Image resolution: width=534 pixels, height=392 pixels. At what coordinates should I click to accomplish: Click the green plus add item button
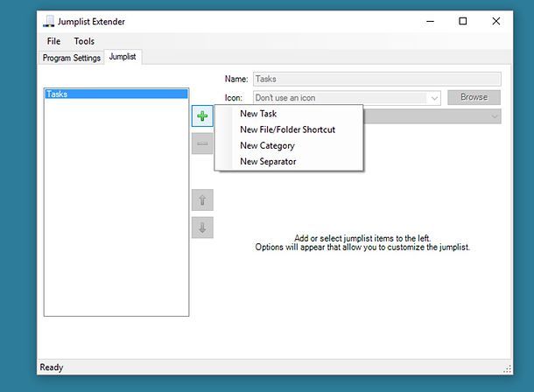click(x=202, y=116)
